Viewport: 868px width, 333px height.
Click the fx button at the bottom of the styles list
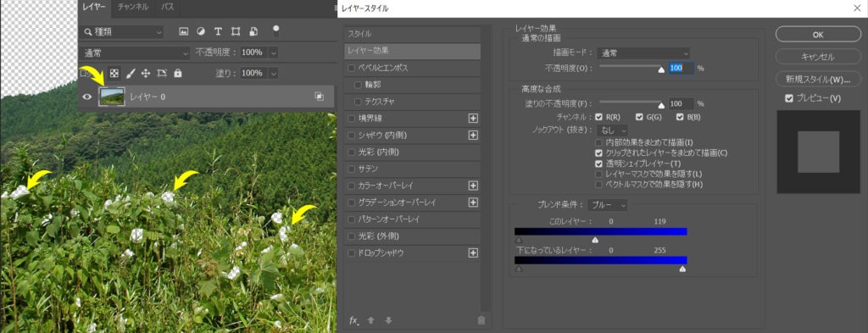(x=354, y=320)
